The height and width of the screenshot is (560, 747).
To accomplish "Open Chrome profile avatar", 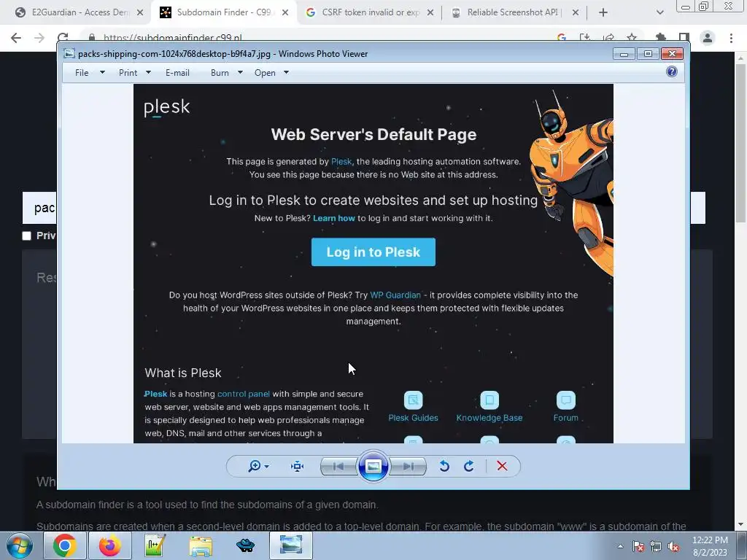I will [708, 38].
